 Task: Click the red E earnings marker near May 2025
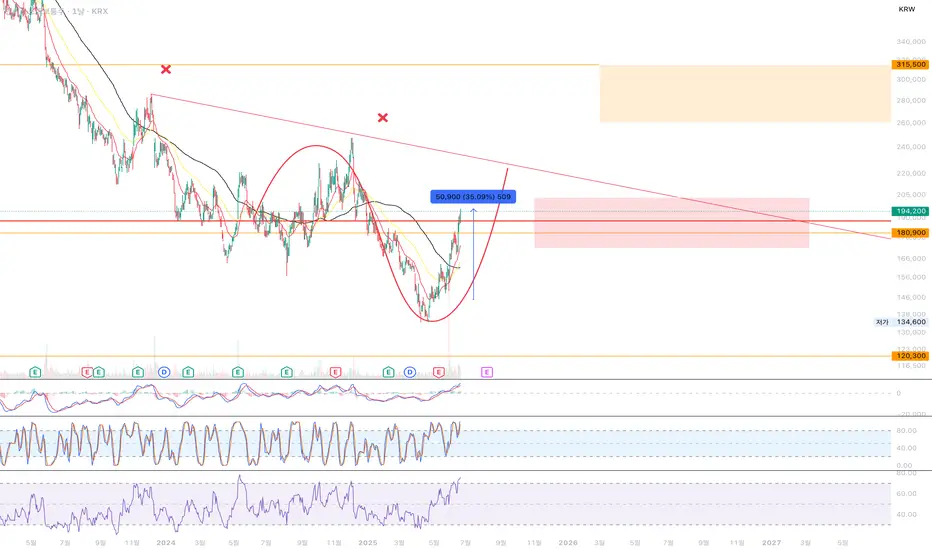439,372
